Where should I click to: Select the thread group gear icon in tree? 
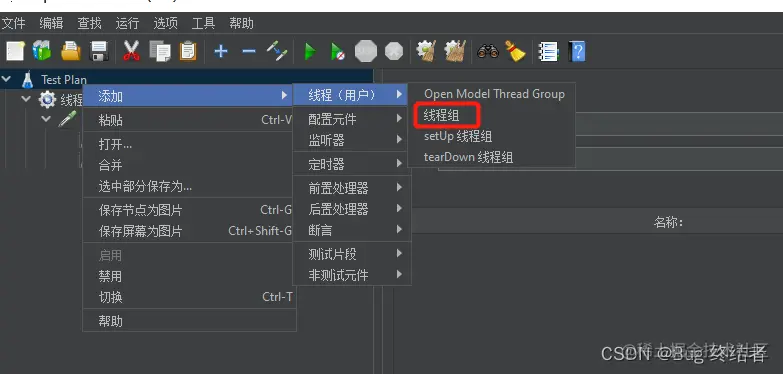click(x=47, y=99)
